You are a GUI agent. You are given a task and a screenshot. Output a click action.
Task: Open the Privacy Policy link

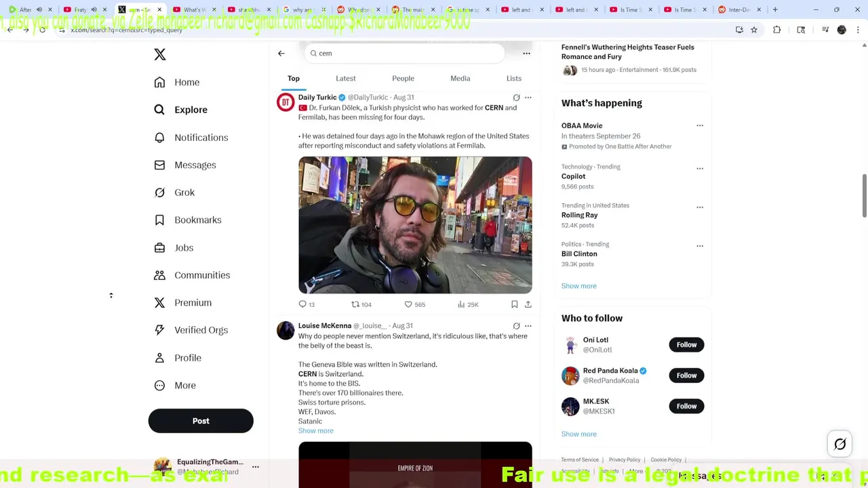click(x=625, y=460)
